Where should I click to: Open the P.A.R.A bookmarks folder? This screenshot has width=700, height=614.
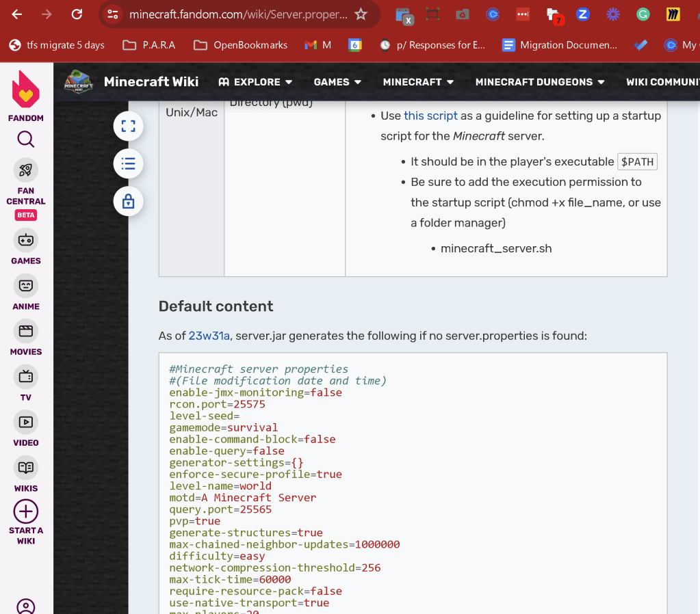pyautogui.click(x=148, y=45)
